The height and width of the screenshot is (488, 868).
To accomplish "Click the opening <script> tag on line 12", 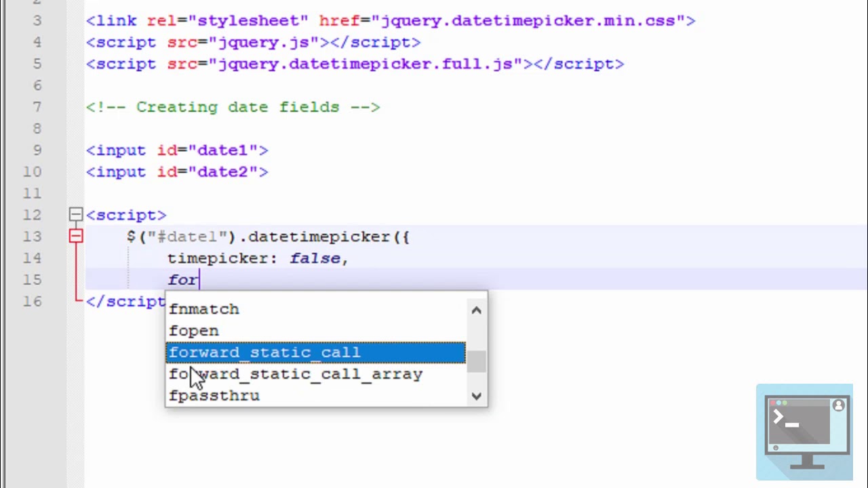I will tap(126, 215).
